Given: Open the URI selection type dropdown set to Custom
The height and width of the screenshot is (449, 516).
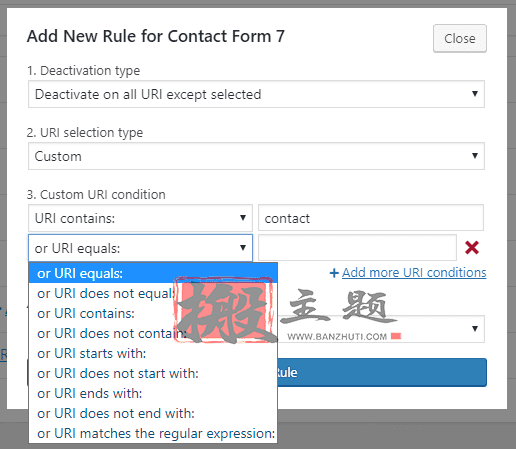Looking at the screenshot, I should click(256, 156).
